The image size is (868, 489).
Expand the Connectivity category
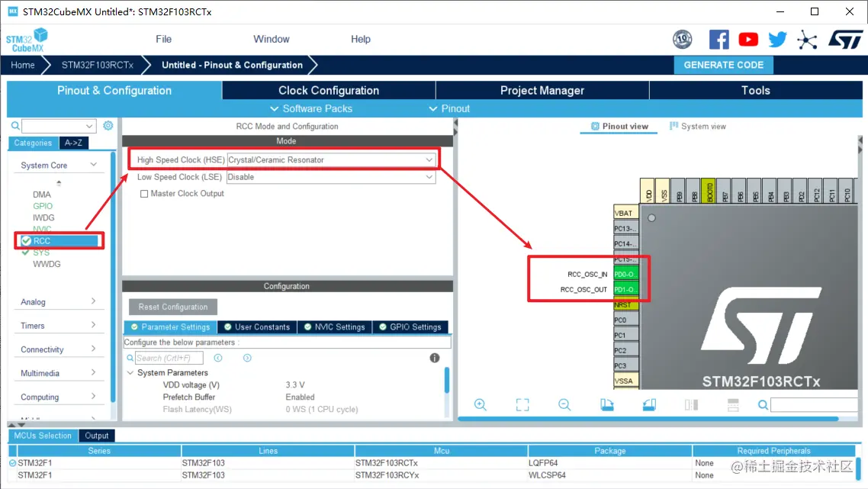pyautogui.click(x=94, y=349)
